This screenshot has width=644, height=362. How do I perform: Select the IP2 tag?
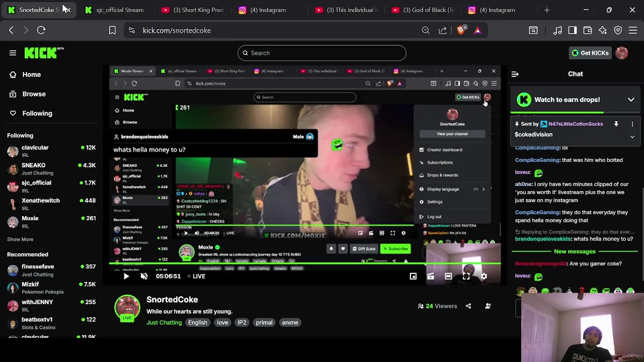pos(242,322)
